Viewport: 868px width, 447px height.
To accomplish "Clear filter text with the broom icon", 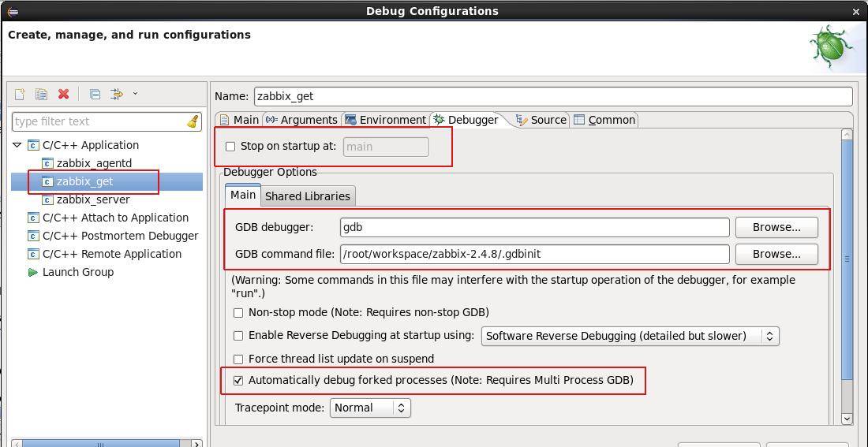I will pos(193,121).
